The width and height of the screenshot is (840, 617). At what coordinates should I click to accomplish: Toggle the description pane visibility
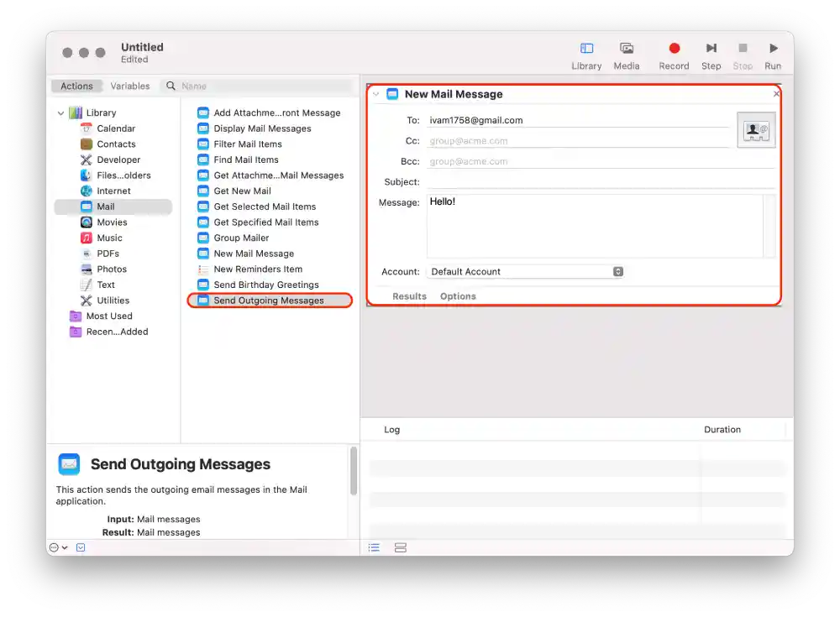point(81,547)
